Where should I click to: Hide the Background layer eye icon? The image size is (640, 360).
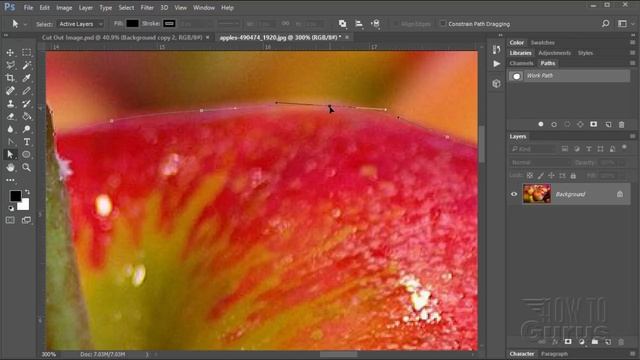point(514,194)
